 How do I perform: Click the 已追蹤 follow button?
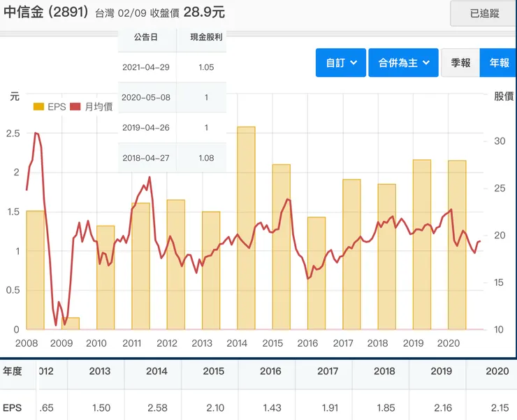pos(483,13)
